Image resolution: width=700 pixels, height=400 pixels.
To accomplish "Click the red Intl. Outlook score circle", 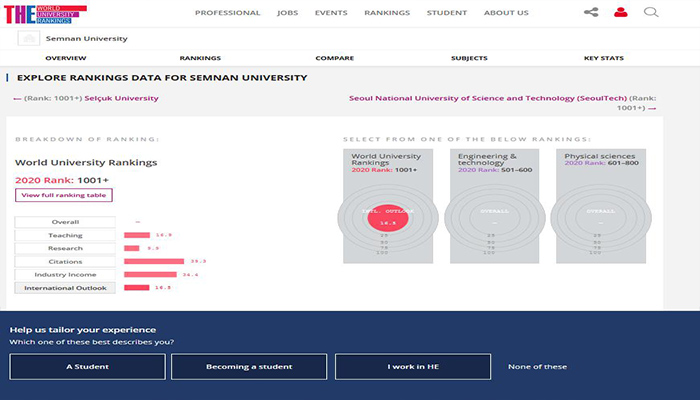I will tap(388, 218).
